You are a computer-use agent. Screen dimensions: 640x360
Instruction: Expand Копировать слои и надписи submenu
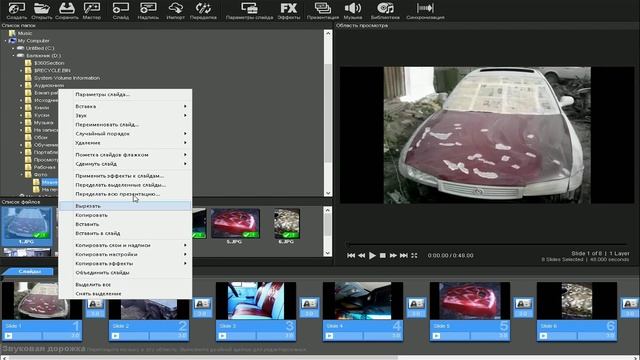click(x=125, y=245)
